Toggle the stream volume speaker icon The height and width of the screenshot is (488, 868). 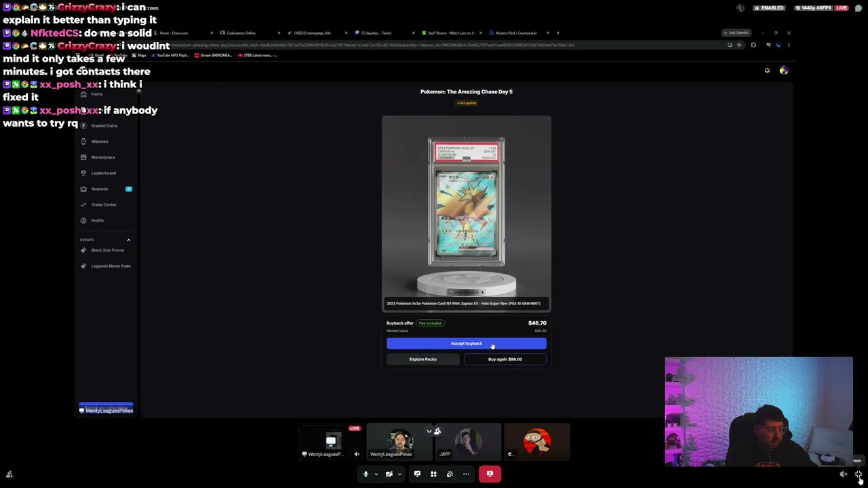click(844, 474)
